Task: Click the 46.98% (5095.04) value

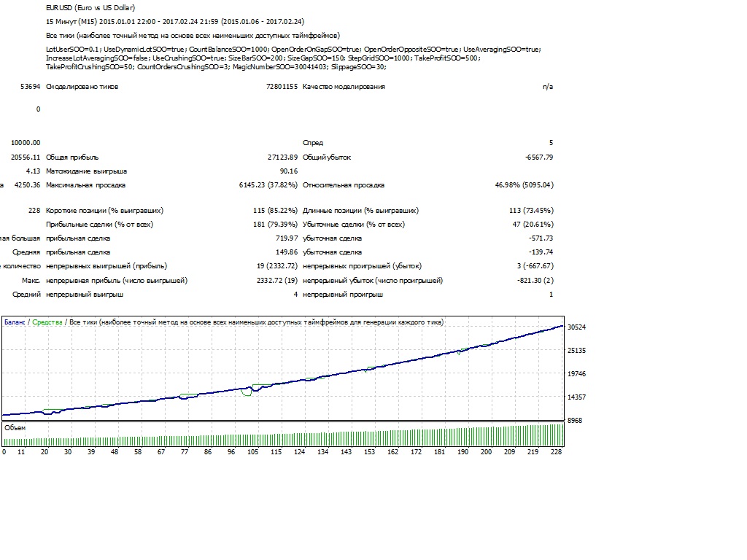Action: 524,184
